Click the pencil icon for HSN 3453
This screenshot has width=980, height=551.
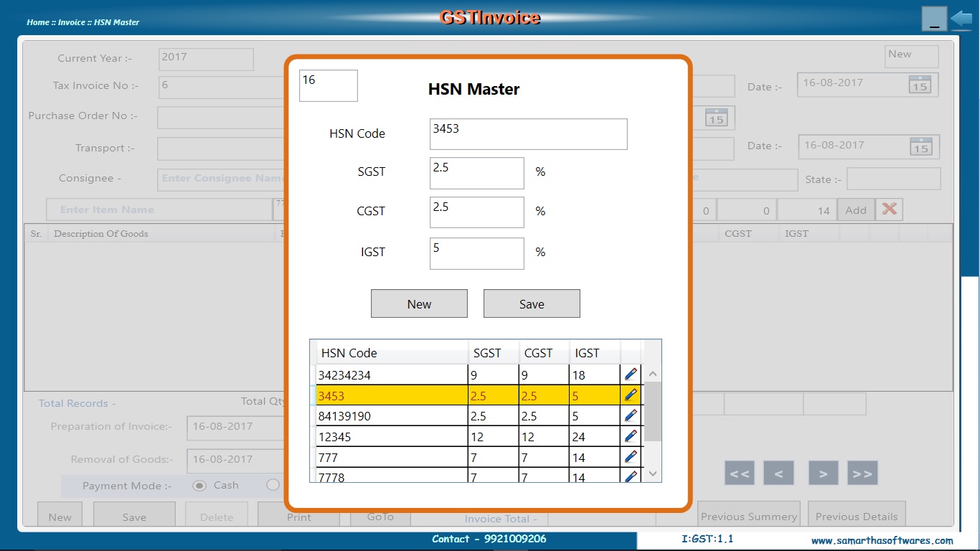[631, 395]
